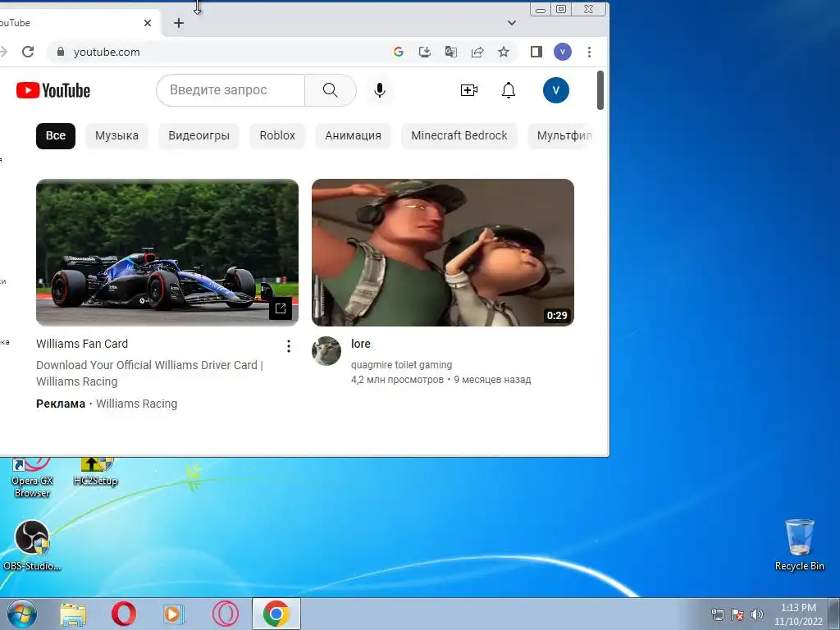Translate this page icon
The height and width of the screenshot is (630, 840).
(450, 52)
